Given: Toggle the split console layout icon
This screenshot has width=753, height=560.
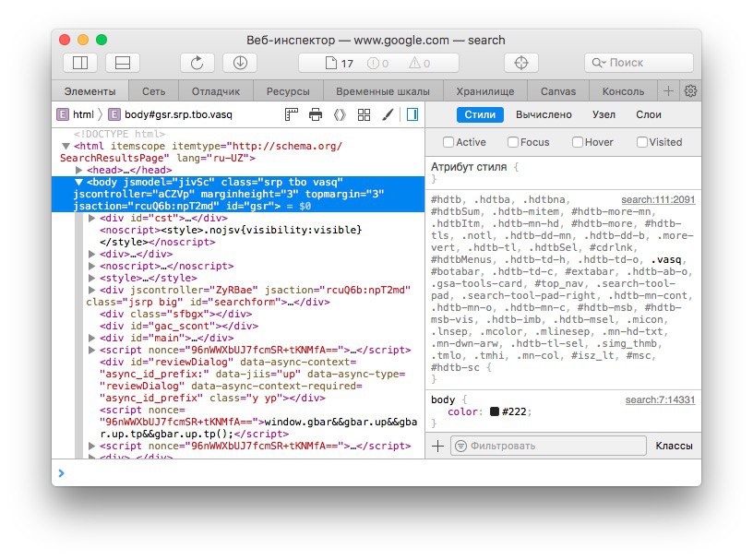Looking at the screenshot, I should click(x=123, y=63).
